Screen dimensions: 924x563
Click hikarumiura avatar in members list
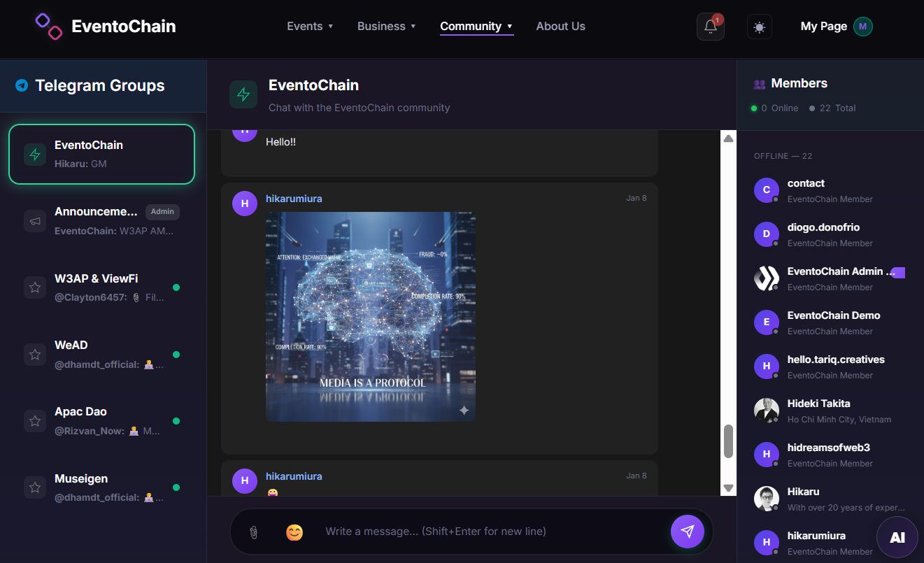click(x=767, y=543)
